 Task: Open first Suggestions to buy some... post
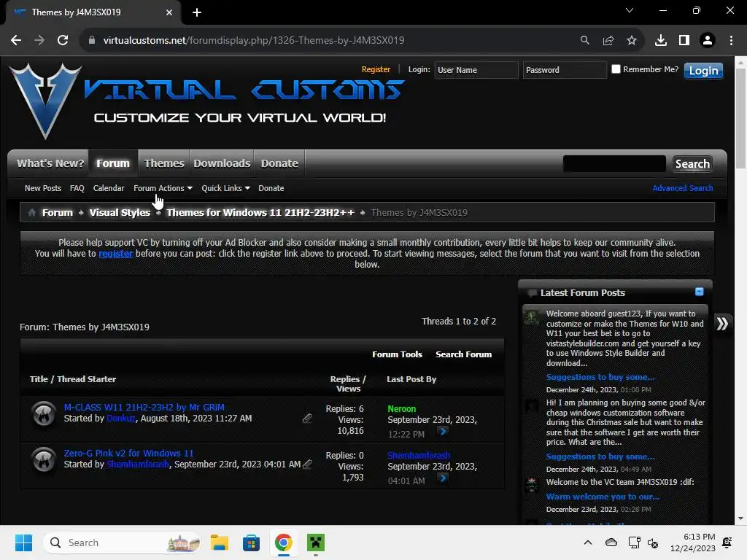point(600,377)
